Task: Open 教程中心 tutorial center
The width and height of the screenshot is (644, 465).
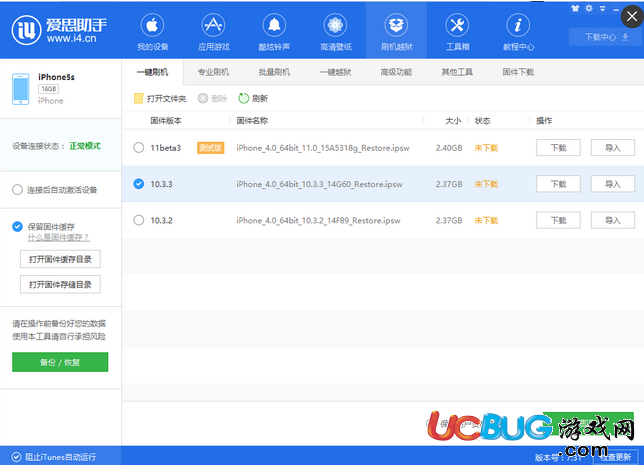Action: click(518, 32)
